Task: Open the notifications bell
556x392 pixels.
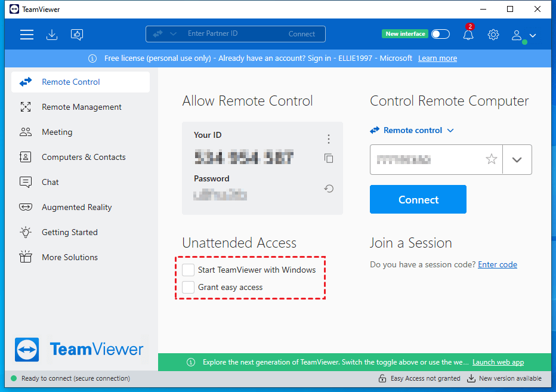Action: 468,35
